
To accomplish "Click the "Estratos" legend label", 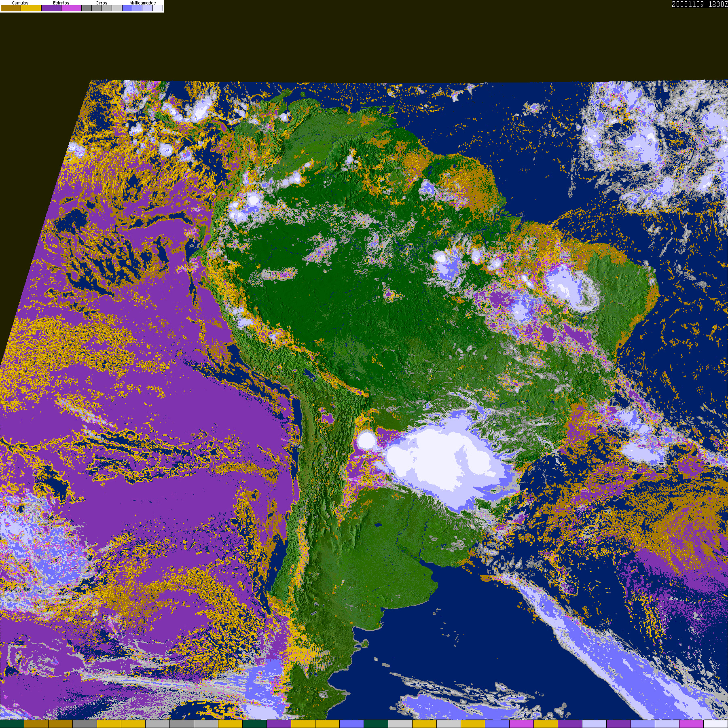I will 61,3.
